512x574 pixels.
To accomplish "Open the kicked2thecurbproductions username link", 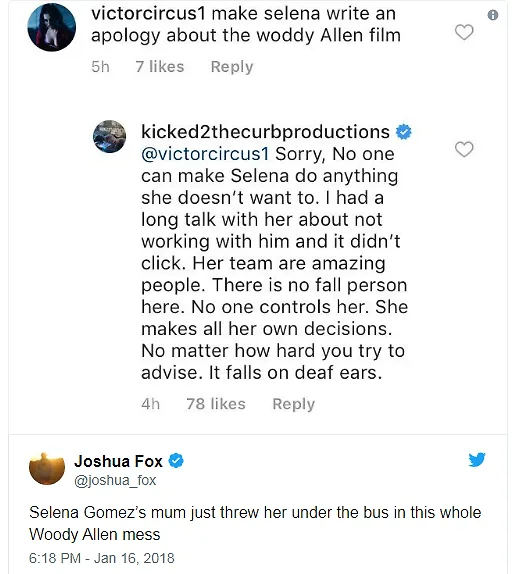I will pyautogui.click(x=265, y=132).
